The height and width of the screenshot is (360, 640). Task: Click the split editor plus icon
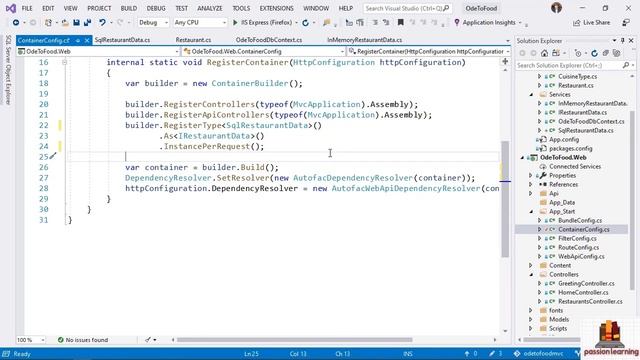coord(505,62)
